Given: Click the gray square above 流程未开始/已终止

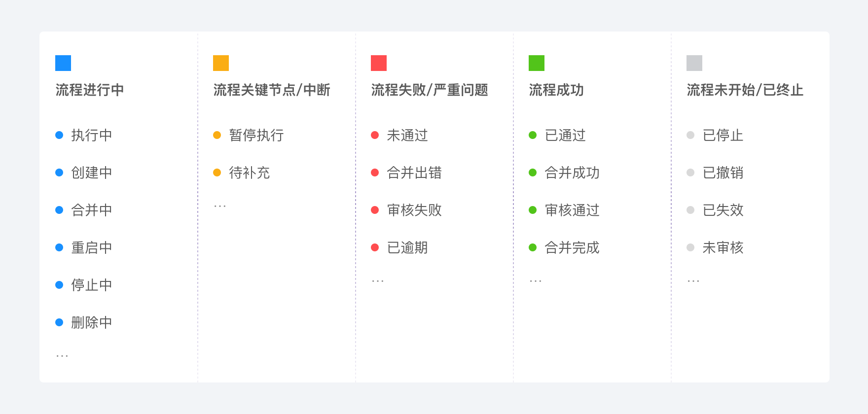Looking at the screenshot, I should coord(694,63).
